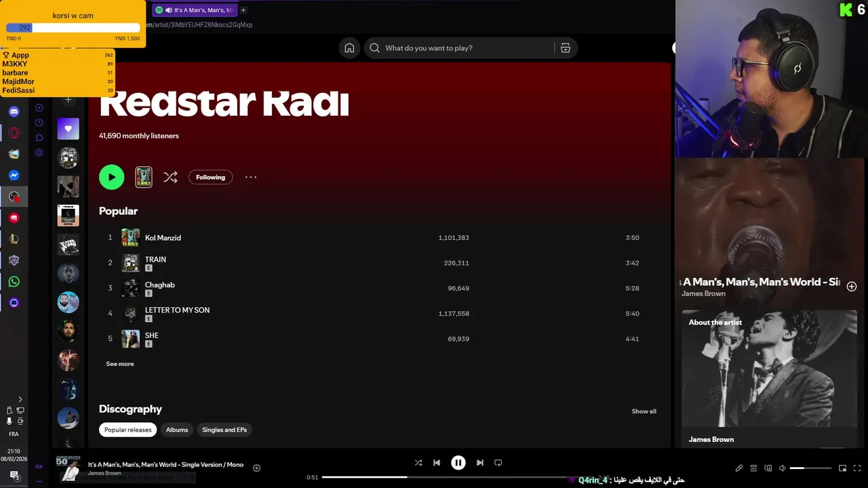Open the mini player icon

[843, 468]
